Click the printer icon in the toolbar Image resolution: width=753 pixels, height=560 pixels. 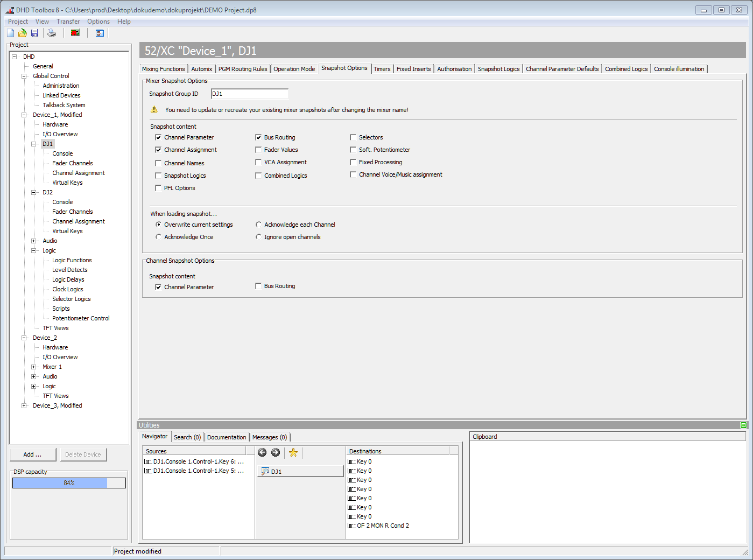click(52, 33)
